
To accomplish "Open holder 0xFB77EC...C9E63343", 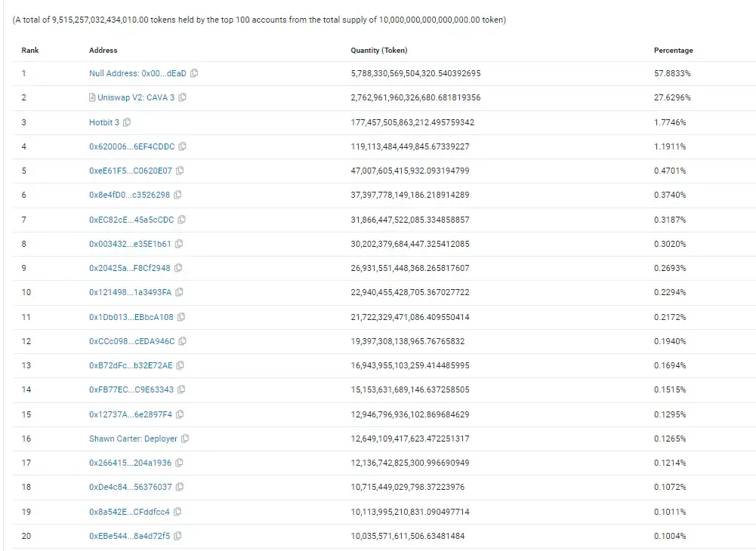I will [131, 389].
